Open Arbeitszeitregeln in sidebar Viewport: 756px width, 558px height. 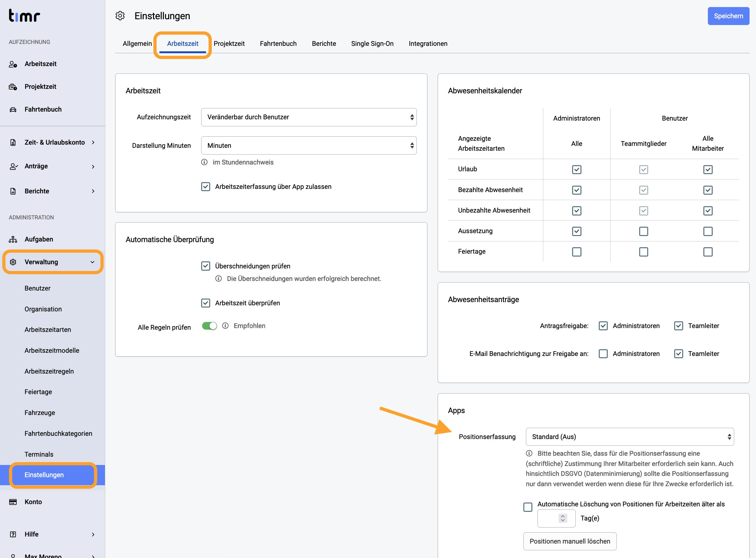(x=49, y=371)
